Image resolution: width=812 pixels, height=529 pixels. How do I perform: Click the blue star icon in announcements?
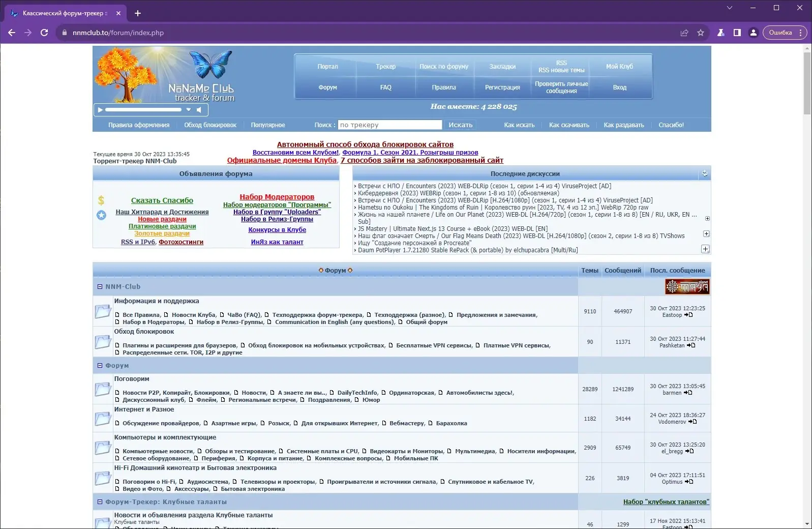pos(102,215)
